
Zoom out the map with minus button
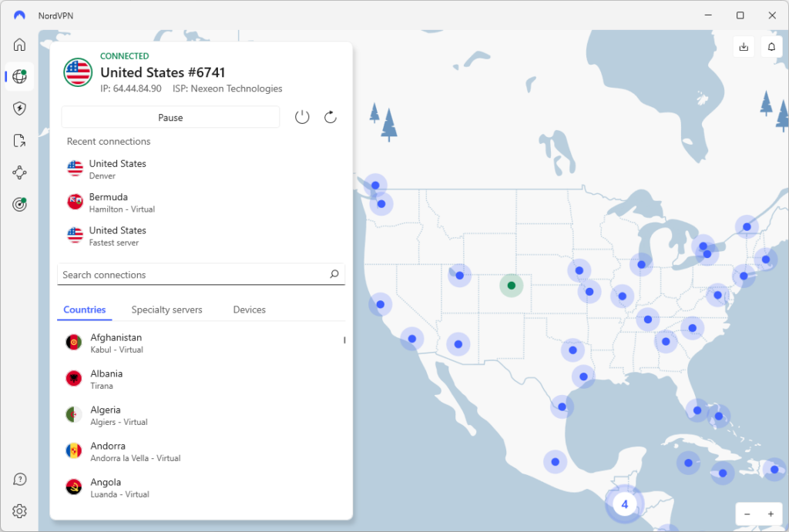[x=747, y=514]
